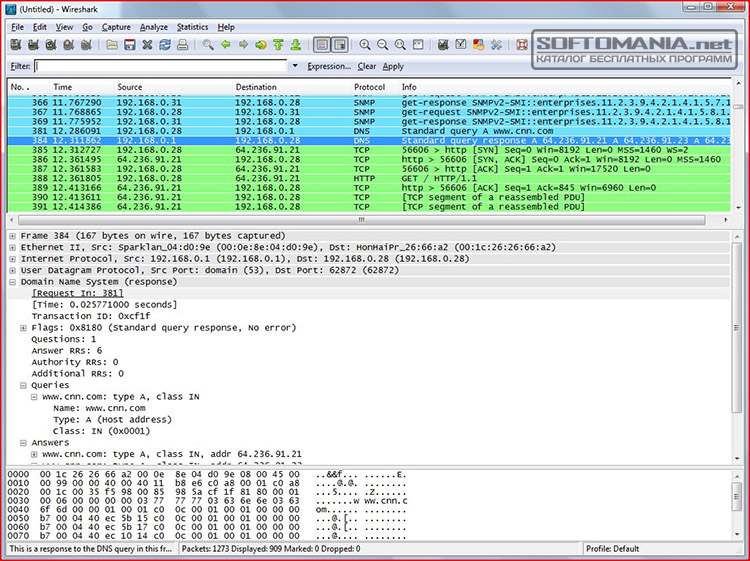This screenshot has height=561, width=750.
Task: Open capture options from the toolbar
Action: [x=33, y=45]
